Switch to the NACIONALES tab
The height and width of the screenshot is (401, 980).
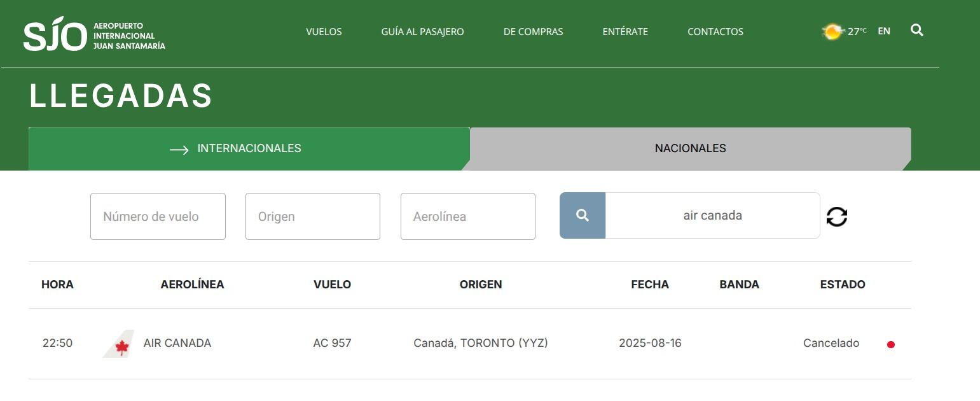tap(689, 148)
